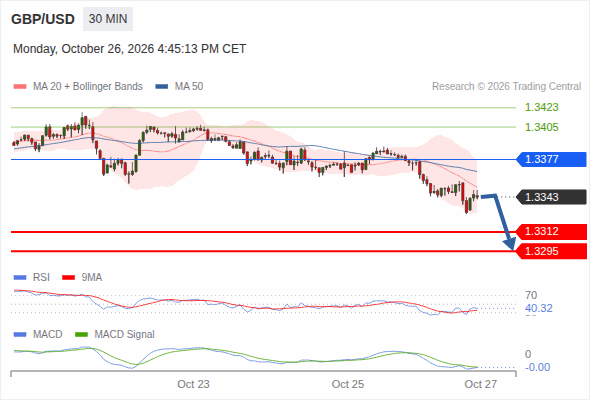The height and width of the screenshot is (400, 590).
Task: Click the pink MA 20 legend swatch
Action: point(20,87)
